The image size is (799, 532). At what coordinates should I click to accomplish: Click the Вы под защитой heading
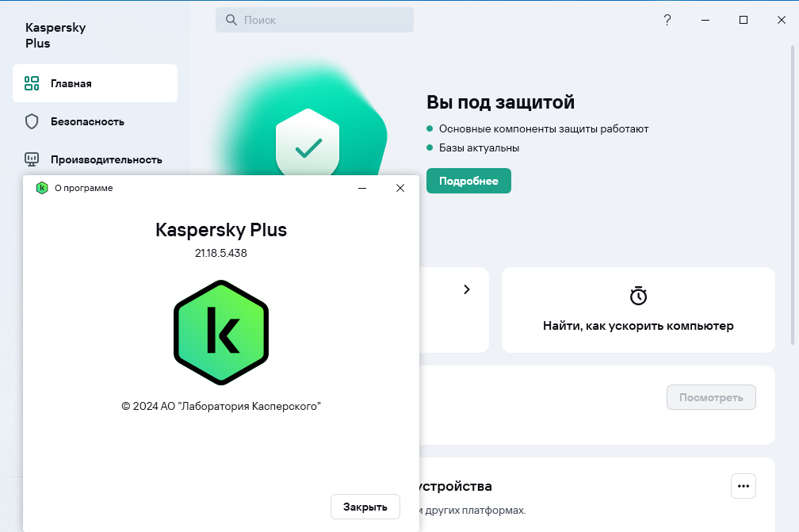[x=500, y=102]
